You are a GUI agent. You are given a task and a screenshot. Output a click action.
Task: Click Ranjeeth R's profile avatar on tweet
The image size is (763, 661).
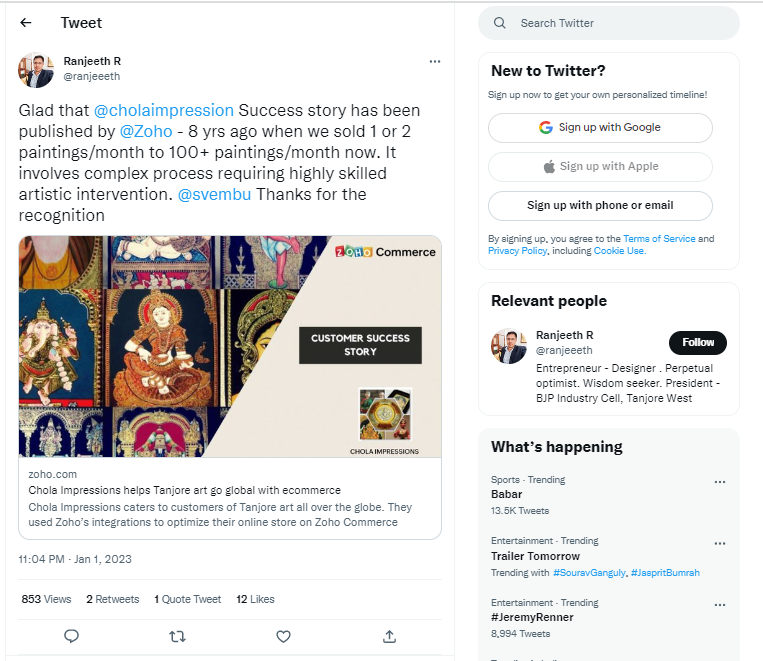(x=36, y=70)
